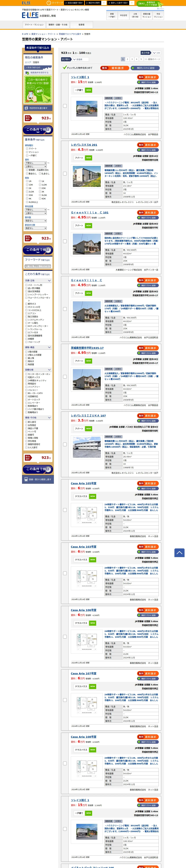Open the 茨城県笠間市平町1935-17 listing title

[x=87, y=348]
